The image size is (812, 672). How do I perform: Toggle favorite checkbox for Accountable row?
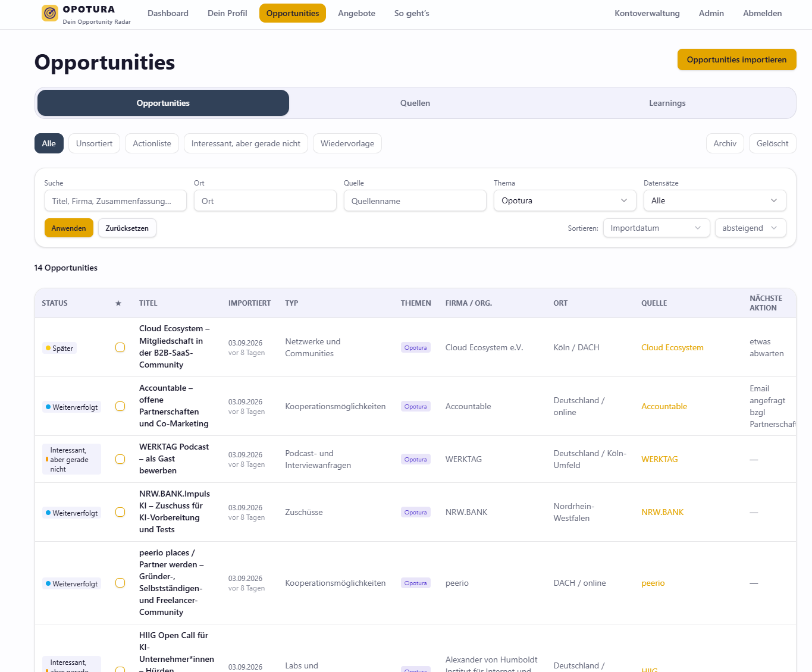coord(120,406)
